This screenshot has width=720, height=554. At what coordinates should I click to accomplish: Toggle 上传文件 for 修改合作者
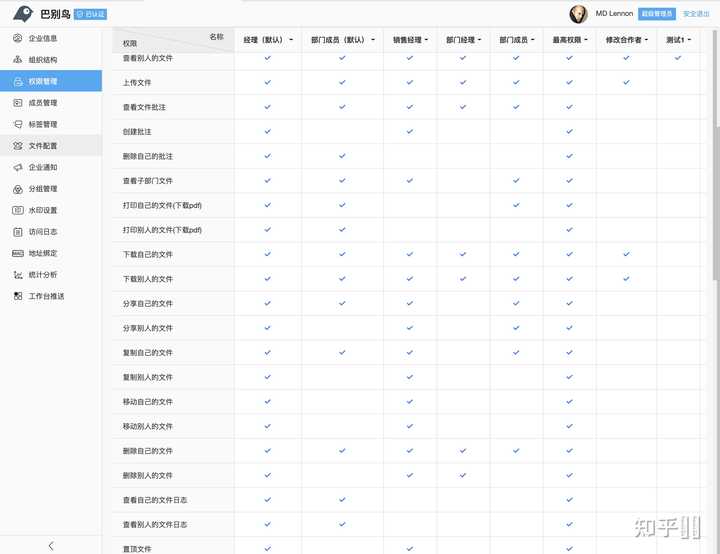point(626,82)
